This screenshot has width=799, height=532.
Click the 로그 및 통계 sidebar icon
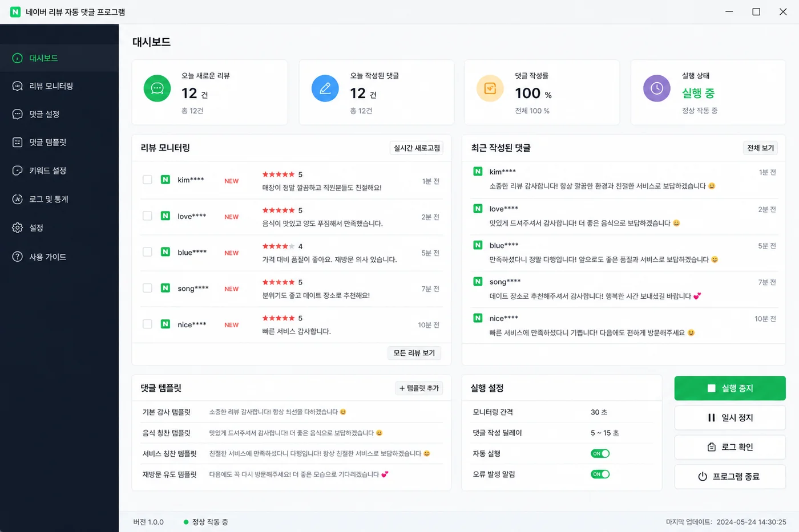click(18, 199)
